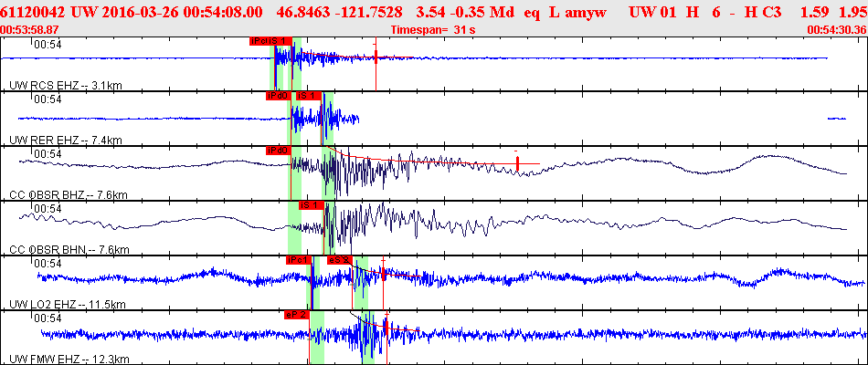Select station label CC OBSR BHZ -- 7.6km
The height and width of the screenshot is (365, 868).
pos(69,195)
